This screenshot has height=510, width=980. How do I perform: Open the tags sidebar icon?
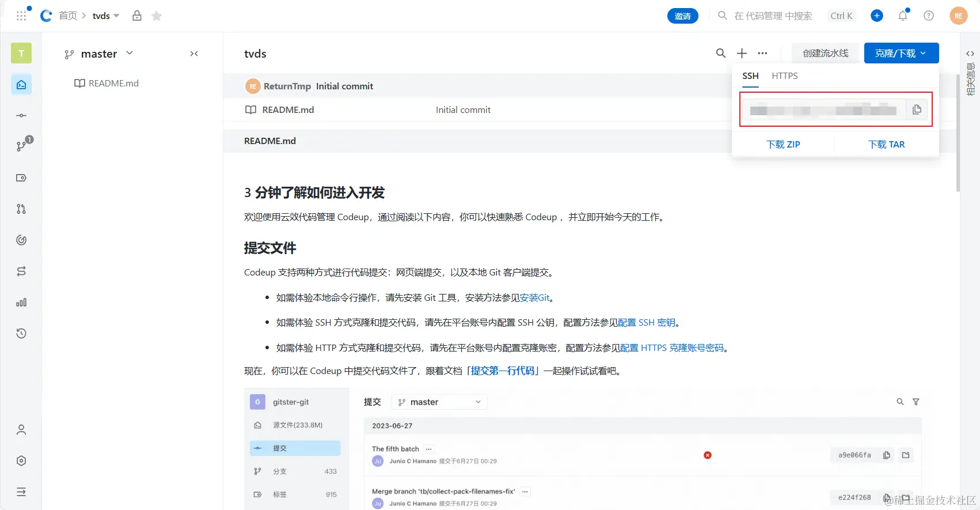pyautogui.click(x=21, y=177)
